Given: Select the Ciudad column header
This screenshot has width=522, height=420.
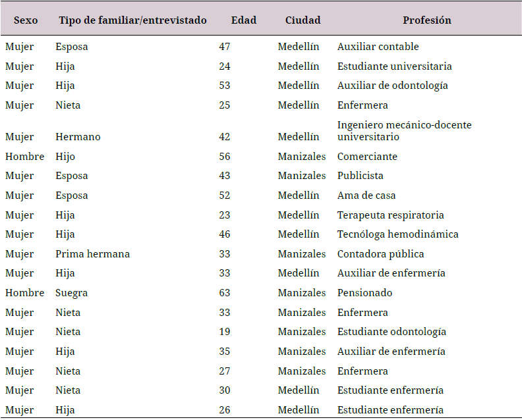Looking at the screenshot, I should [303, 20].
